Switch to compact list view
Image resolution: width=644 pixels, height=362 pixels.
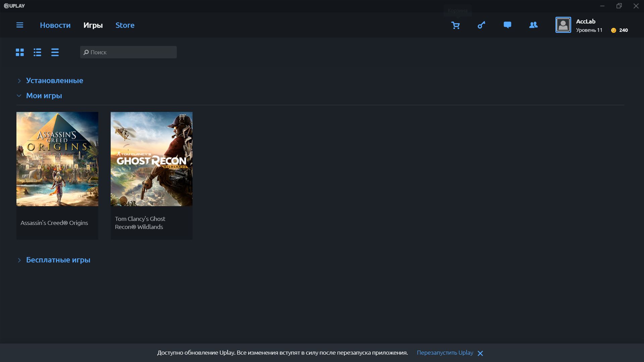coord(55,52)
